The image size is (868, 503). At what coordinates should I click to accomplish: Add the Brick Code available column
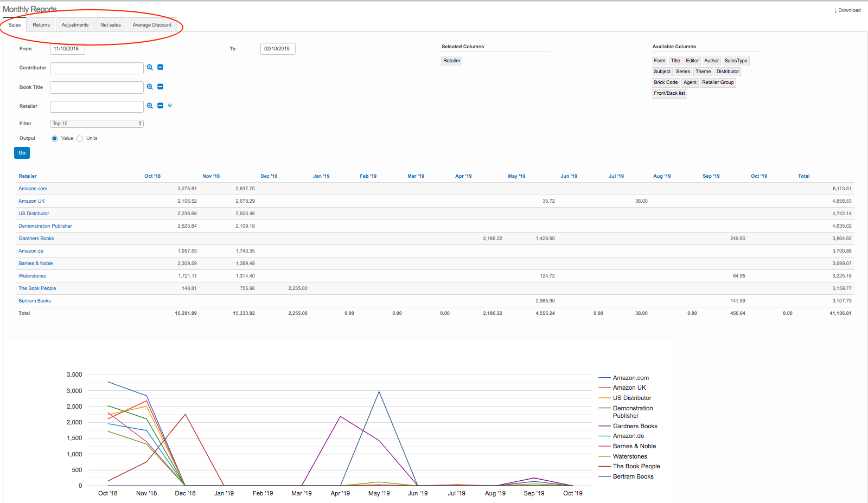[x=666, y=82]
